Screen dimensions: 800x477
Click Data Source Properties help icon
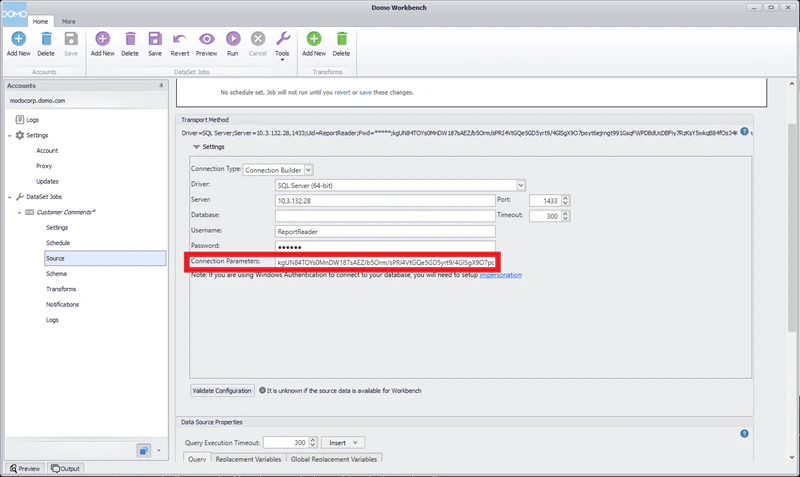tap(744, 434)
